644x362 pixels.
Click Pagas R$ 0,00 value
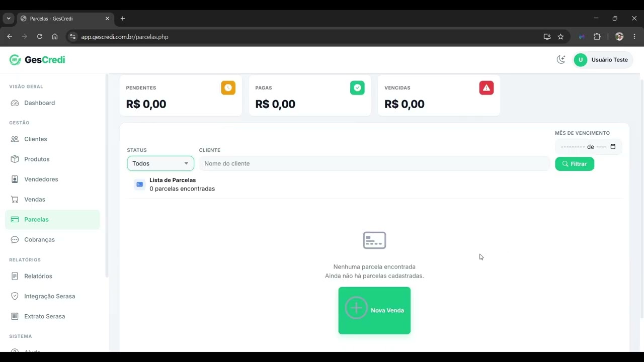pos(275,104)
